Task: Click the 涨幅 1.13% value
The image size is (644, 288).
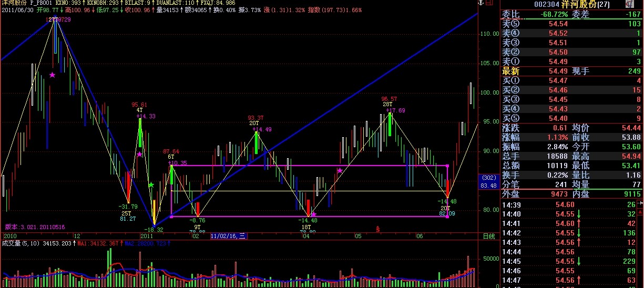Action: 557,137
